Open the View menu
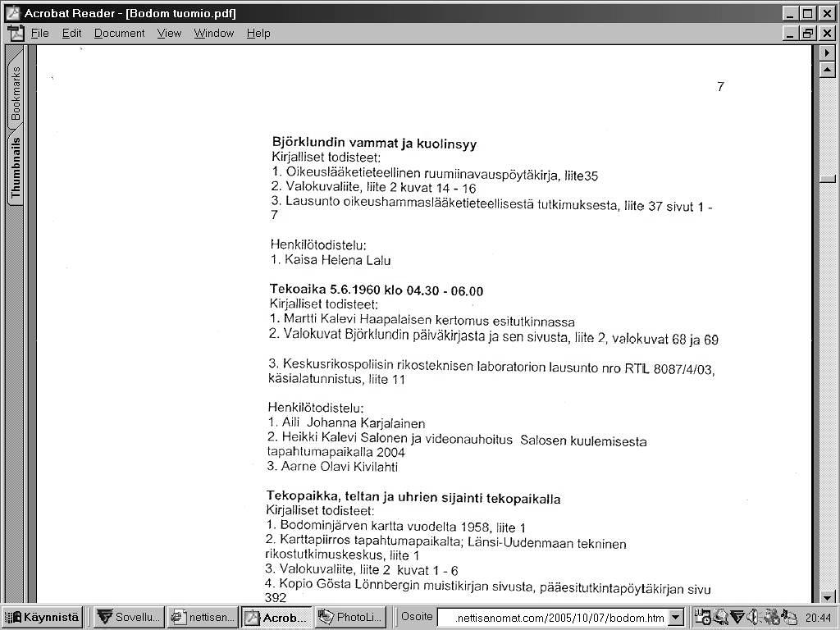840x630 pixels. click(x=169, y=34)
